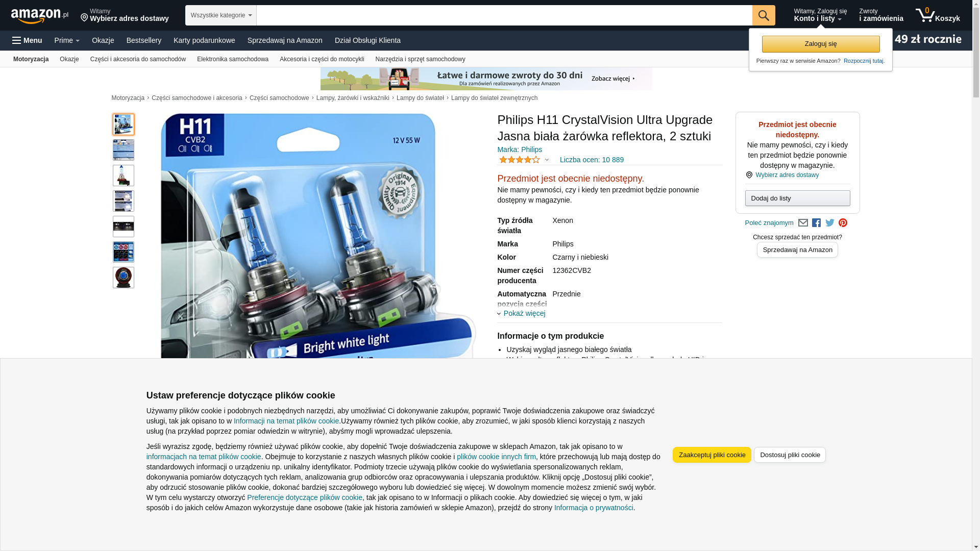Share product on Facebook icon
The width and height of the screenshot is (980, 551).
(816, 223)
